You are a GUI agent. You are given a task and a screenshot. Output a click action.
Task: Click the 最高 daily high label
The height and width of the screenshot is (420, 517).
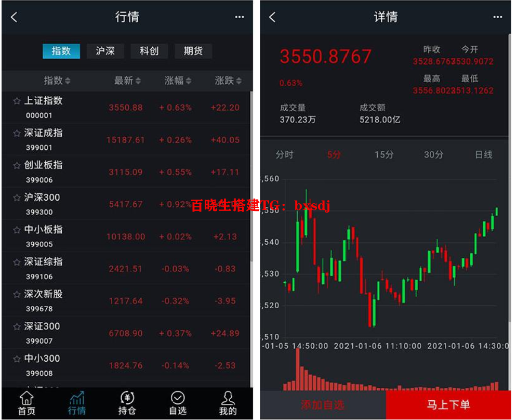coord(432,78)
